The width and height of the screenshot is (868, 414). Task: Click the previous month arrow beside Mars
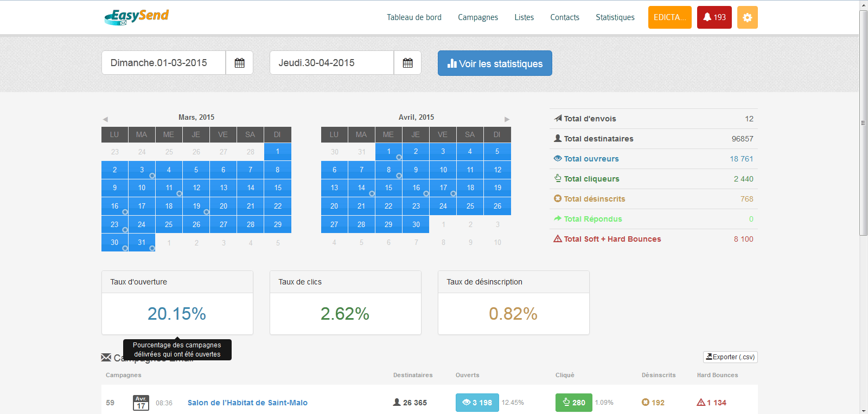click(105, 119)
